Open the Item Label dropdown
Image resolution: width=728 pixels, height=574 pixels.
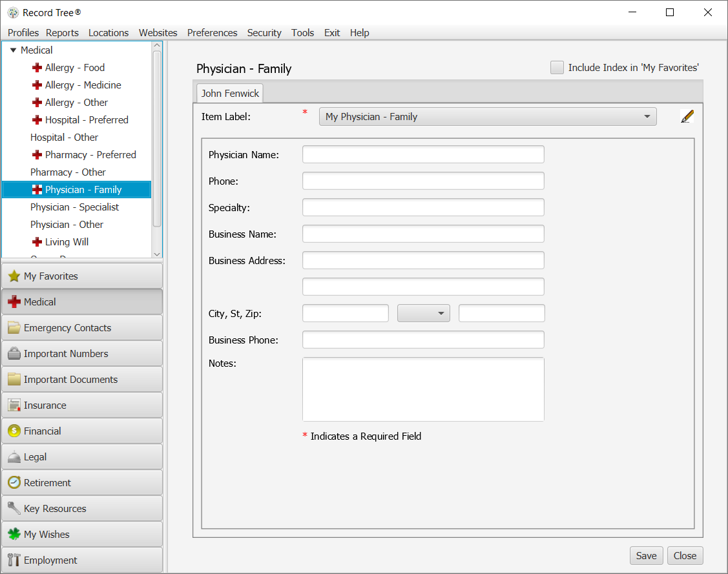point(647,116)
